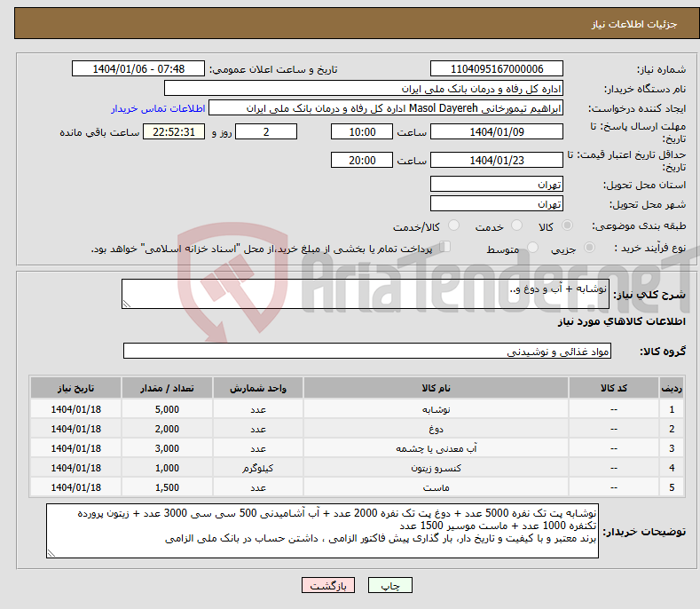Click the goods group field مواد غذائی و نوشیدنی

(x=367, y=352)
